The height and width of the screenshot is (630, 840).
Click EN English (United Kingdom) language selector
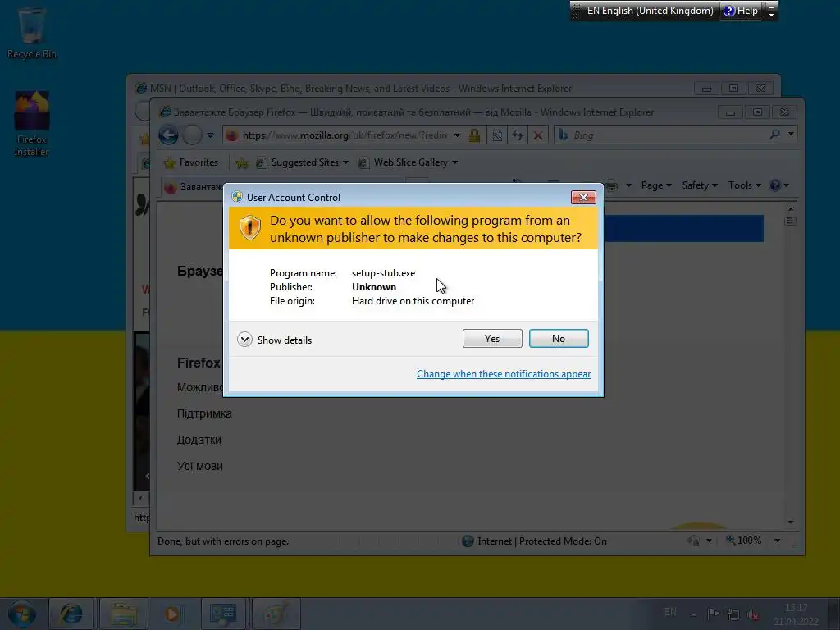pyautogui.click(x=650, y=11)
